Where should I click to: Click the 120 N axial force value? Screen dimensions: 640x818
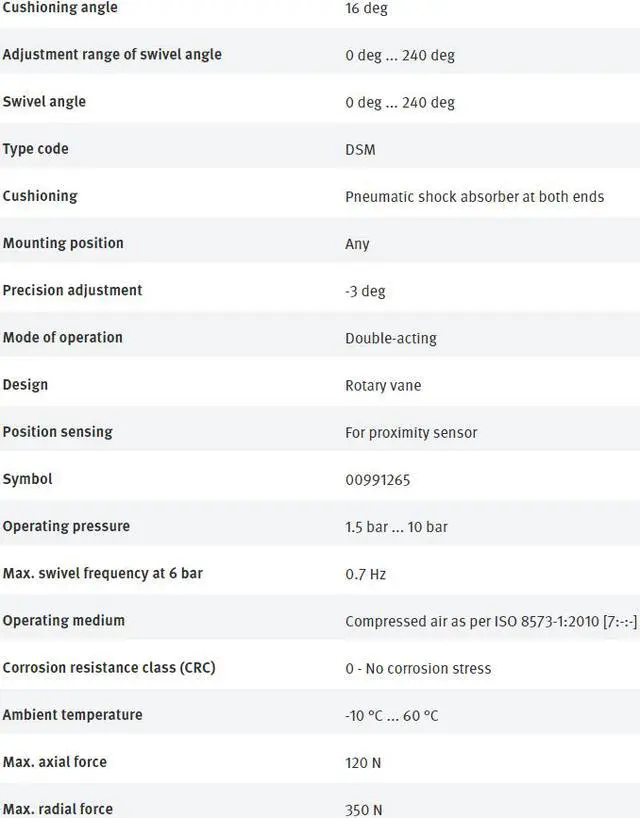[x=363, y=763]
